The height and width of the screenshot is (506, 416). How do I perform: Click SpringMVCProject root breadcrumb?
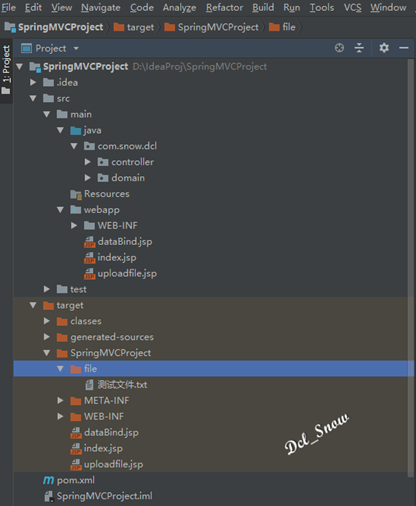(54, 27)
